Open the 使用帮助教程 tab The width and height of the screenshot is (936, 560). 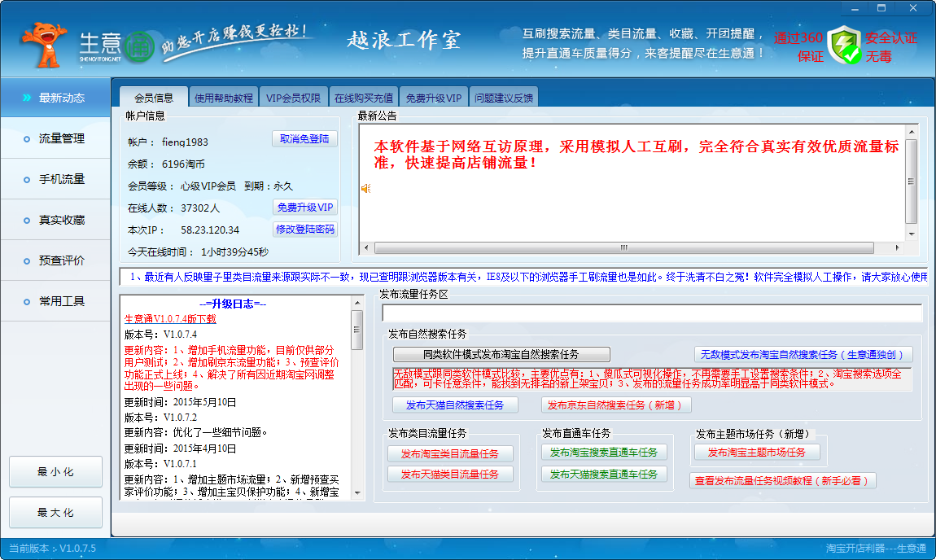[224, 98]
